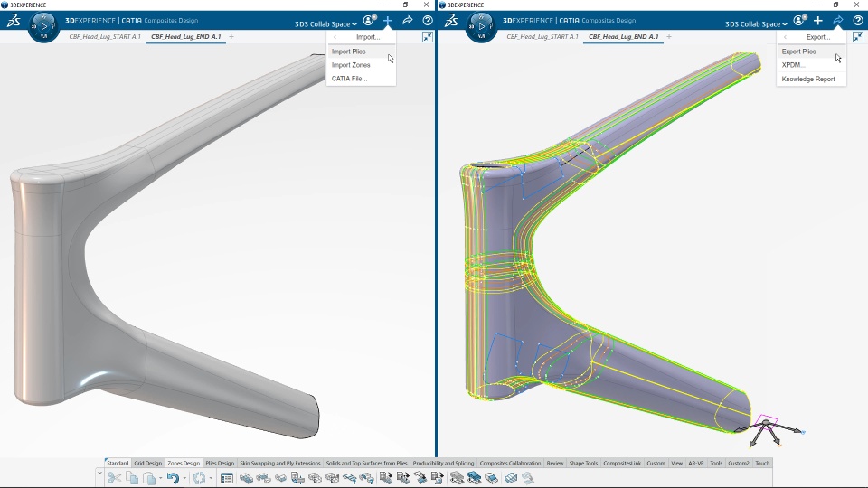
Task: Open Help question icon in right window
Action: coord(858,21)
